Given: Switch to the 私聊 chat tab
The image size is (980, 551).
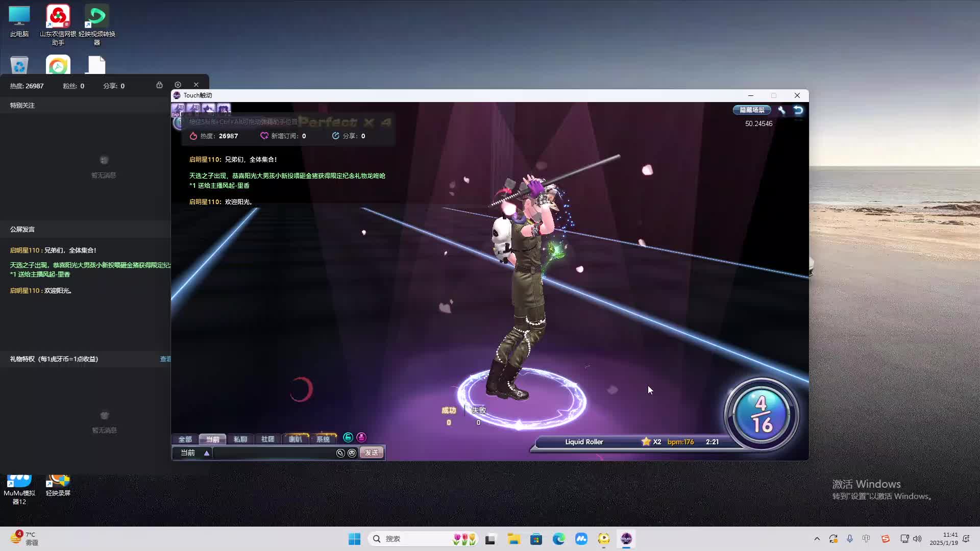Looking at the screenshot, I should point(240,439).
